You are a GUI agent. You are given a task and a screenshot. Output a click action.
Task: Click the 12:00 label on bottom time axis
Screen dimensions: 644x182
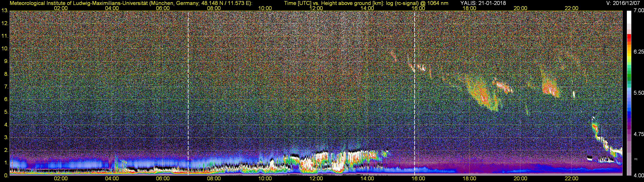coord(316,179)
